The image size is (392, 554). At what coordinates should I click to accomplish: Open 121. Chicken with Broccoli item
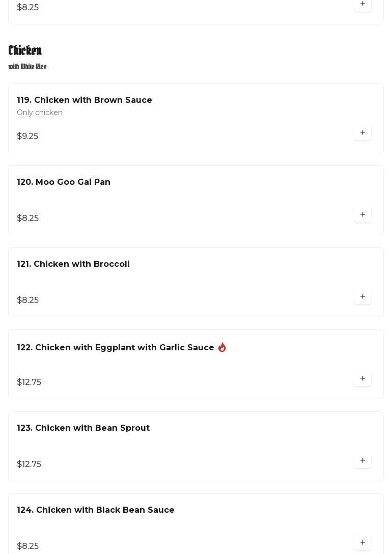coord(73,264)
